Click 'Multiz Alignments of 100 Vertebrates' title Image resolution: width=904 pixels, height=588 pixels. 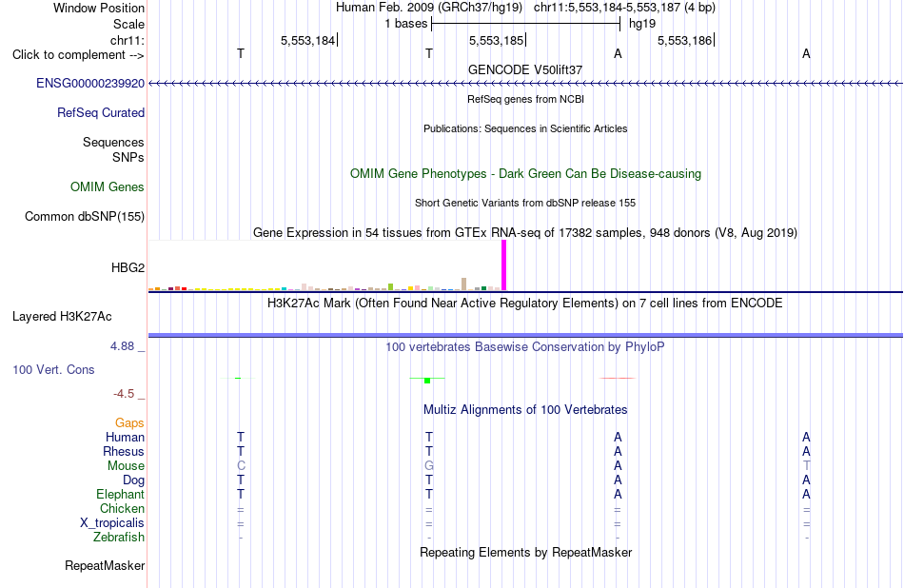point(525,410)
